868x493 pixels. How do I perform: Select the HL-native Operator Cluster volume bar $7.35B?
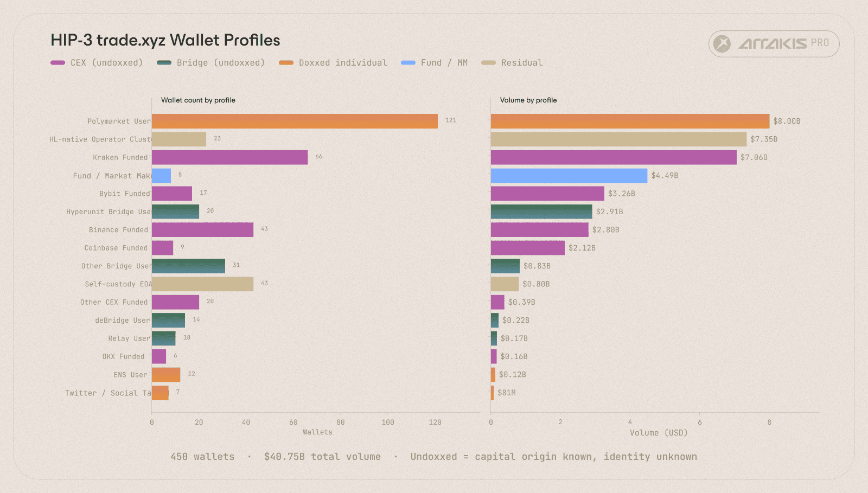[618, 139]
